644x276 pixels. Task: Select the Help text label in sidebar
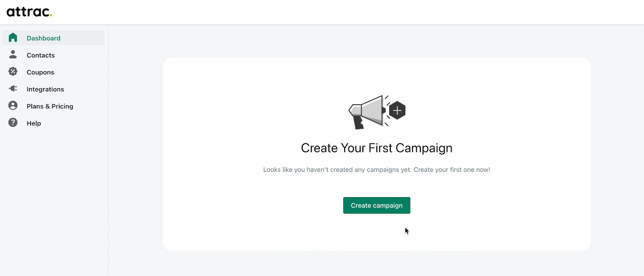34,124
